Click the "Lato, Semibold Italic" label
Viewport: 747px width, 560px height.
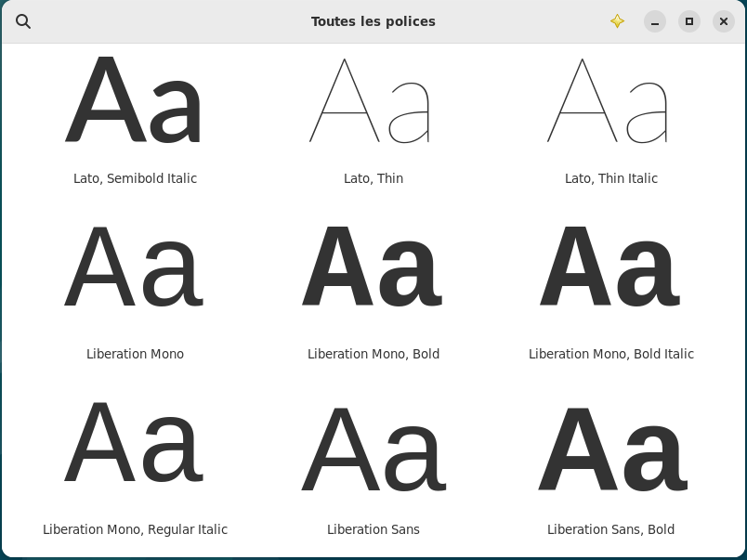pos(135,178)
